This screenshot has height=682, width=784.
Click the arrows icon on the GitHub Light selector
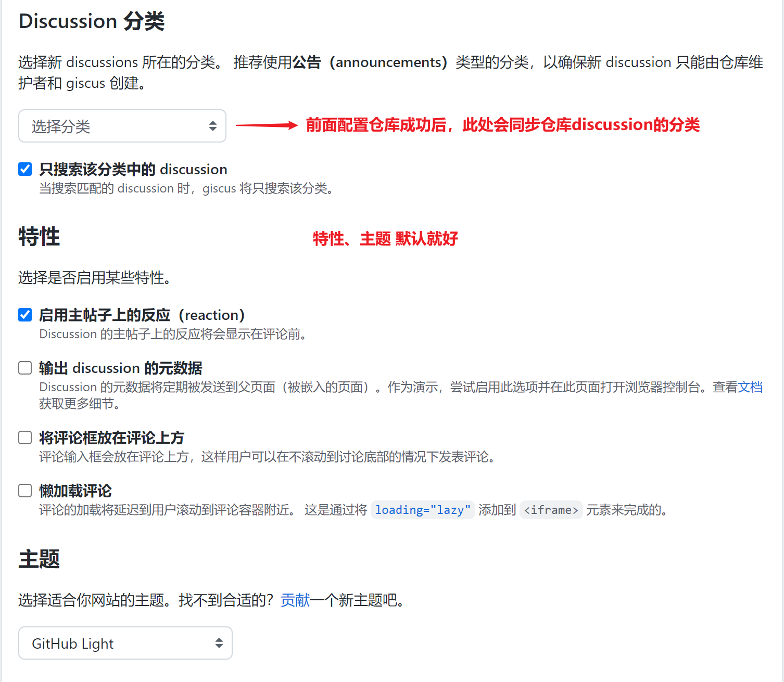(x=219, y=644)
